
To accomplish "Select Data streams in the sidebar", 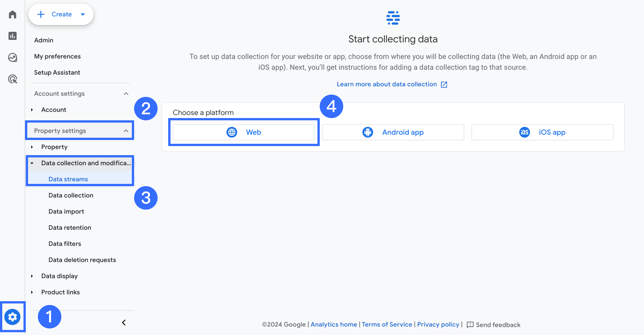I will coord(68,179).
